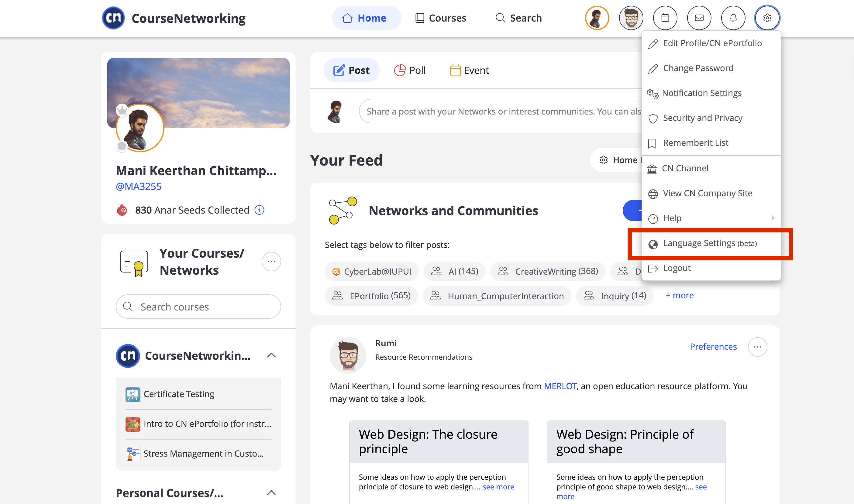The height and width of the screenshot is (504, 854).
Task: Open the Courses tab
Action: pos(441,18)
